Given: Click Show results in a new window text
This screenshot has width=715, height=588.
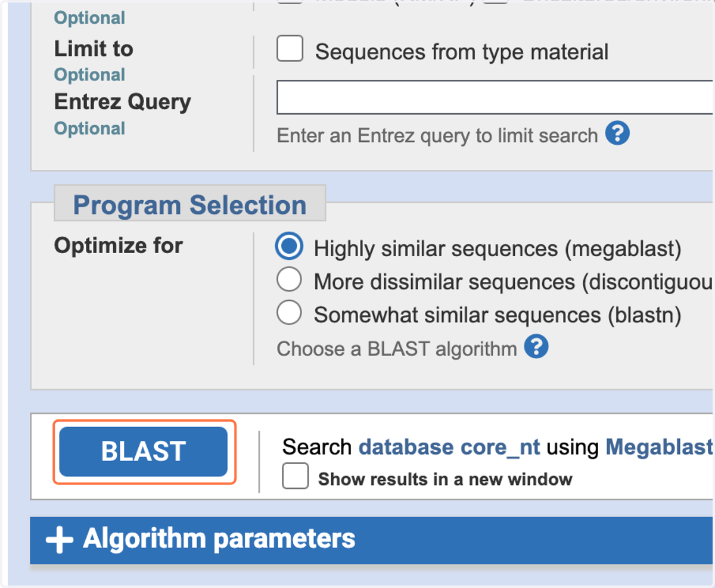Looking at the screenshot, I should 445,479.
